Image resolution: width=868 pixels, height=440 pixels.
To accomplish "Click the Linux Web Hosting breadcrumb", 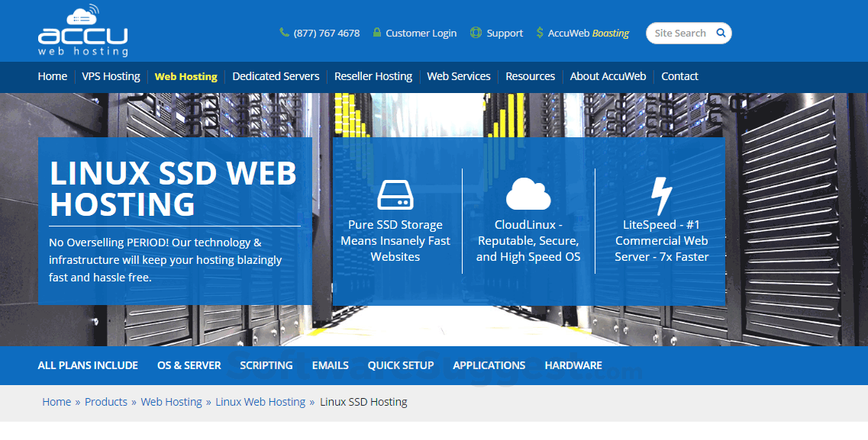I will coord(260,401).
